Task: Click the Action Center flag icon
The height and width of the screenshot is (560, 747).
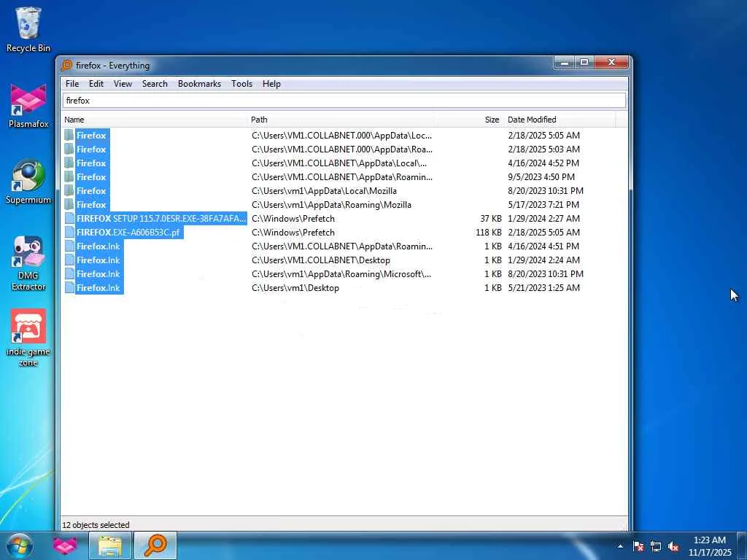Action: point(638,546)
